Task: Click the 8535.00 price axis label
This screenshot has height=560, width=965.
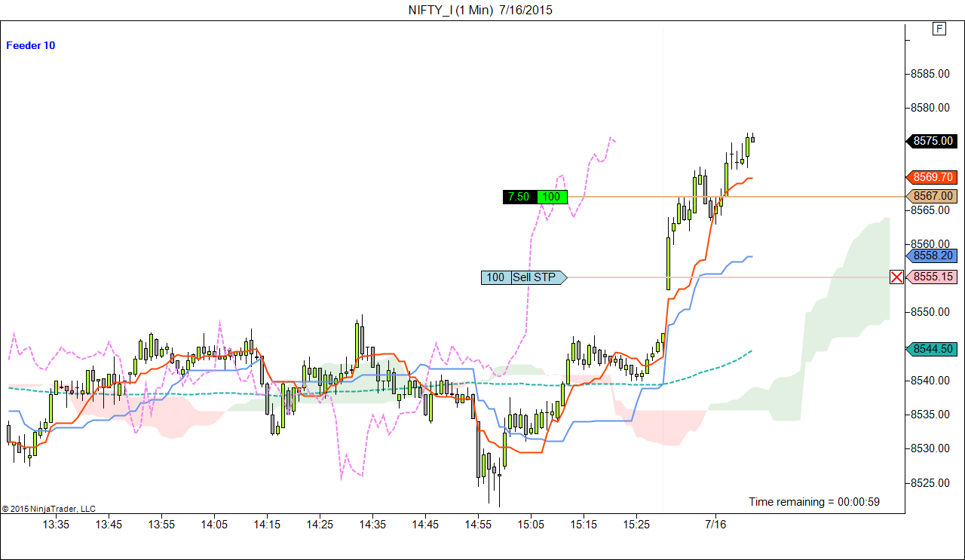Action: (930, 415)
